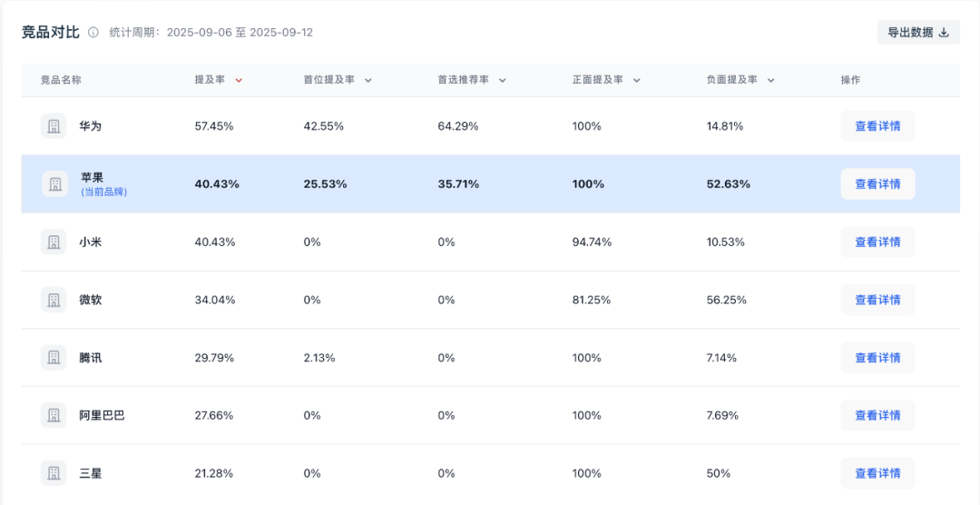The image size is (980, 505).
Task: Click the building icon for 阿里巴巴
Action: (54, 415)
